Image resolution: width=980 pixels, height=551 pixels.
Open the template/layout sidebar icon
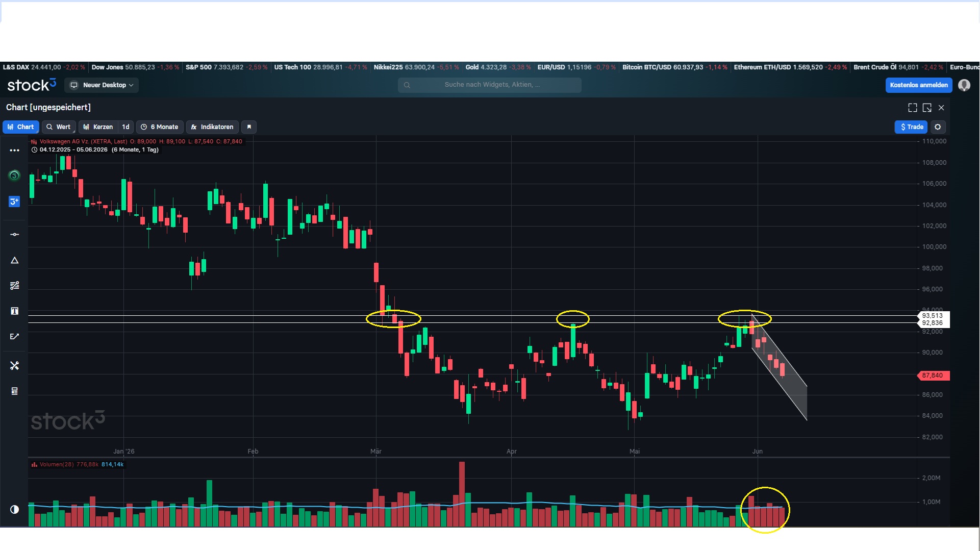[14, 391]
